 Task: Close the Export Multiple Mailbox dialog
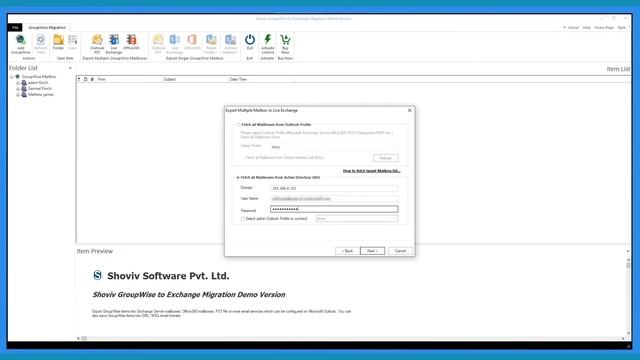tap(409, 110)
